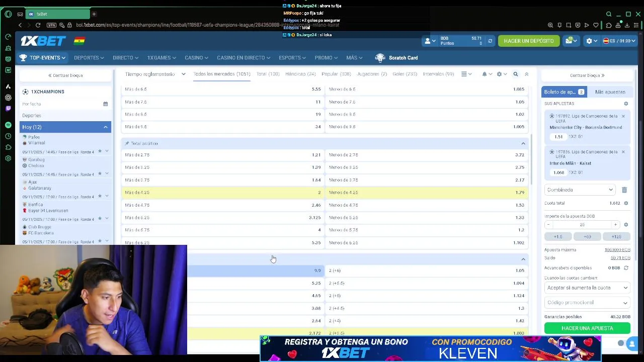Select Más de 4.25 odds 2

pos(223,193)
